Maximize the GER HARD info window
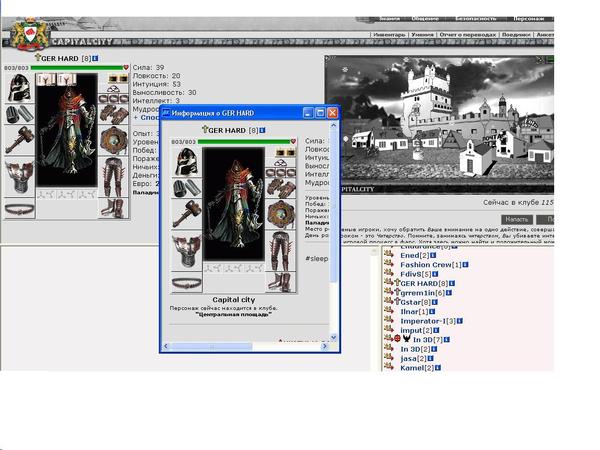Image resolution: width=600 pixels, height=450 pixels. [x=320, y=113]
